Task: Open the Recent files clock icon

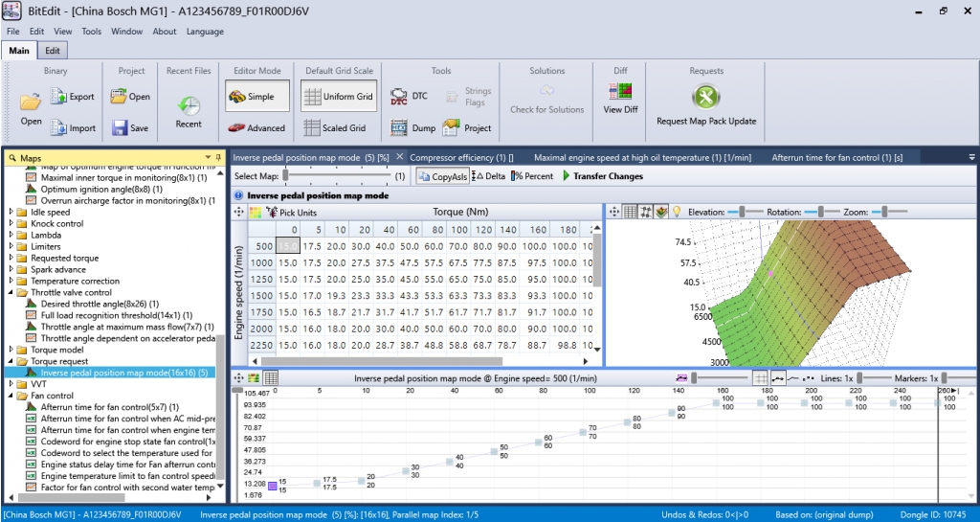Action: 189,105
